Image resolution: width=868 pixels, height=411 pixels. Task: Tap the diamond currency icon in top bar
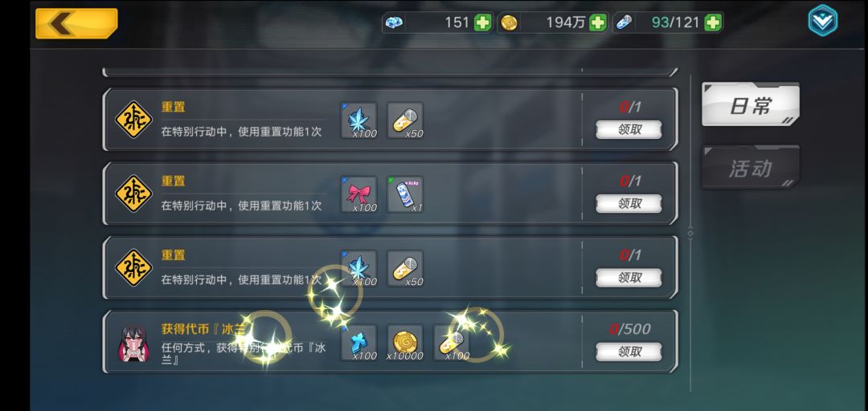tap(394, 22)
